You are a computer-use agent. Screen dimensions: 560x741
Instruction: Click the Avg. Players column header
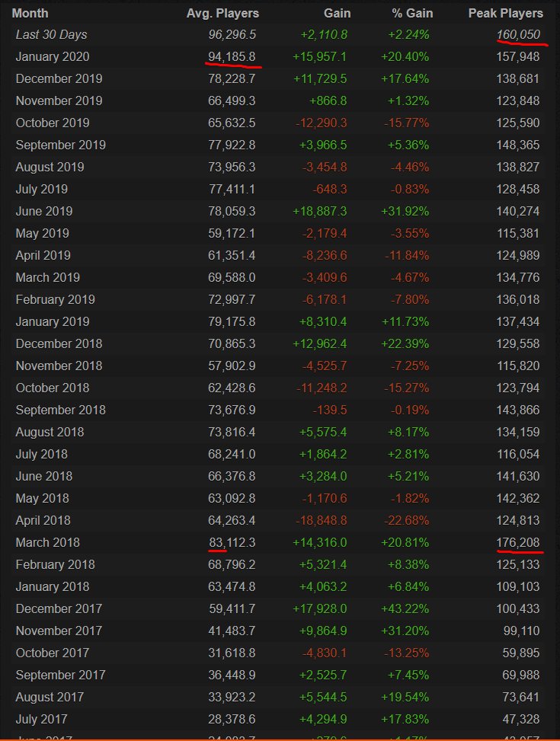pyautogui.click(x=222, y=13)
